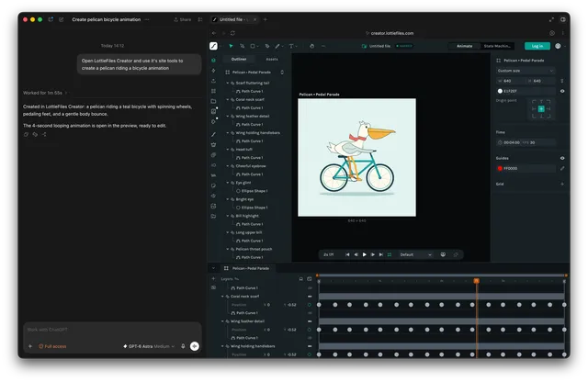This screenshot has width=588, height=382.
Task: Select the Hand pan tool in the toolbar
Action: pyautogui.click(x=311, y=46)
